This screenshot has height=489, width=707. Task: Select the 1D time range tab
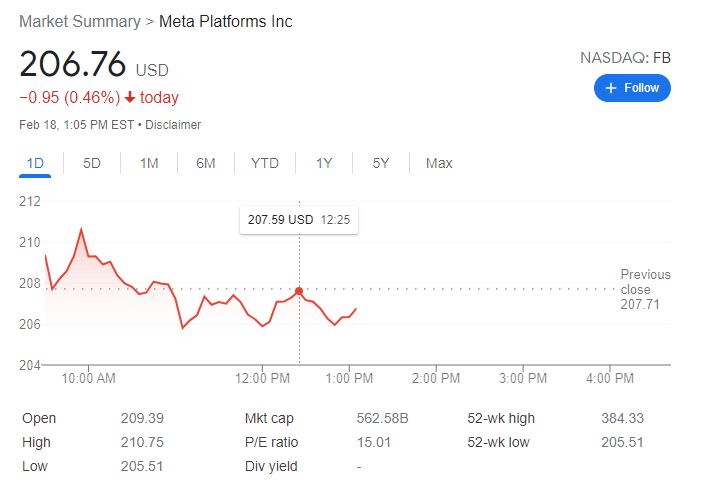(x=35, y=163)
